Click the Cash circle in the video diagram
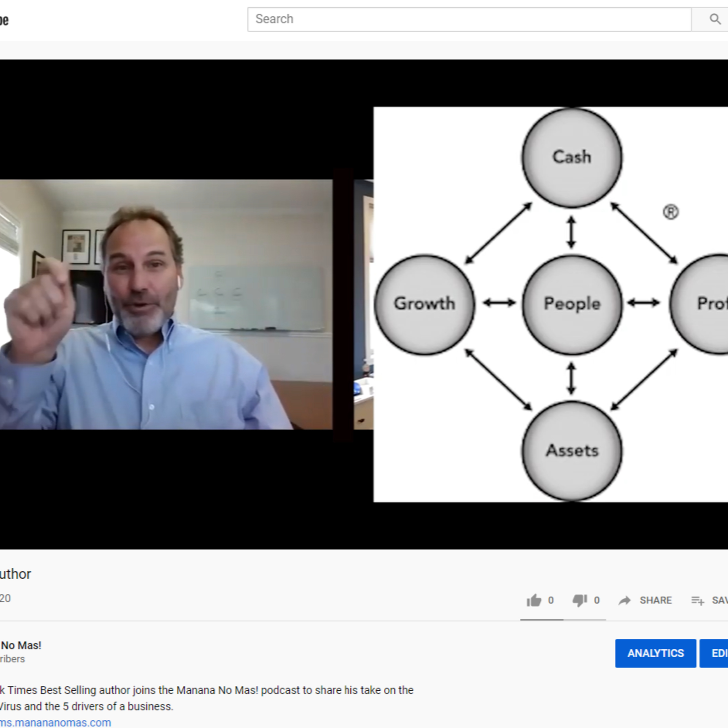This screenshot has width=728, height=728. click(572, 157)
